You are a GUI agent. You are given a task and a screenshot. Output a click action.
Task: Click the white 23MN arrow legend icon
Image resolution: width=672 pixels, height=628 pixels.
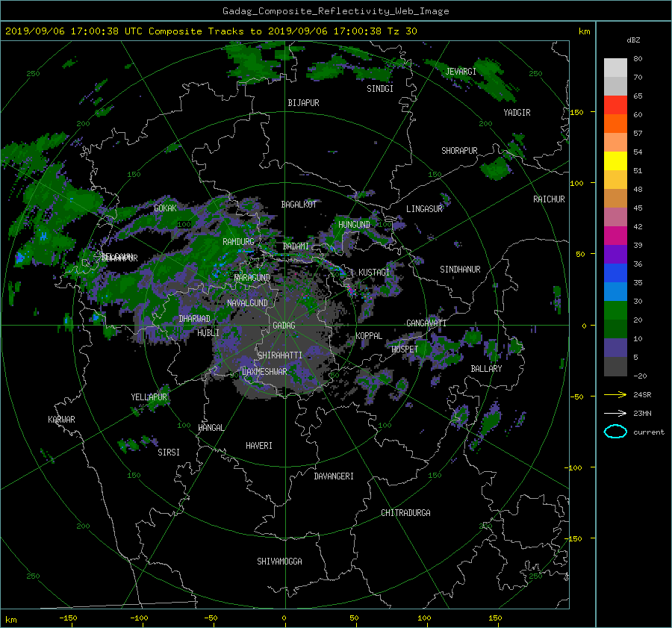pyautogui.click(x=615, y=413)
